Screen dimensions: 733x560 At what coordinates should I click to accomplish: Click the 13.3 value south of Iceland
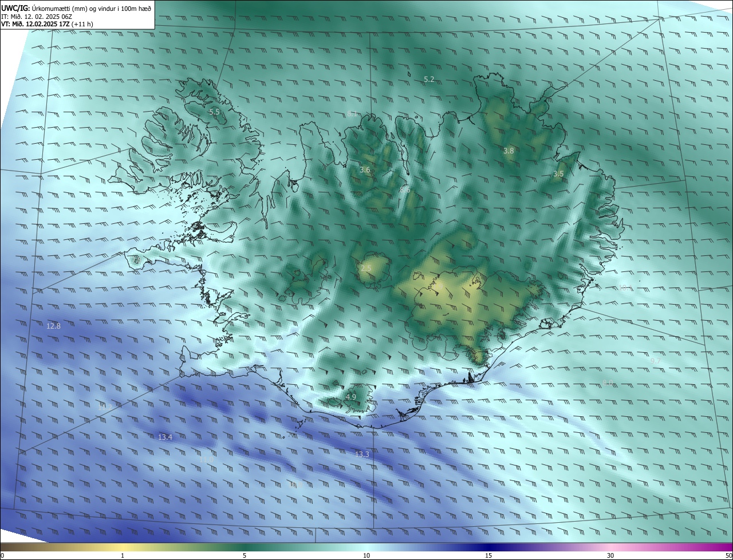pos(362,454)
